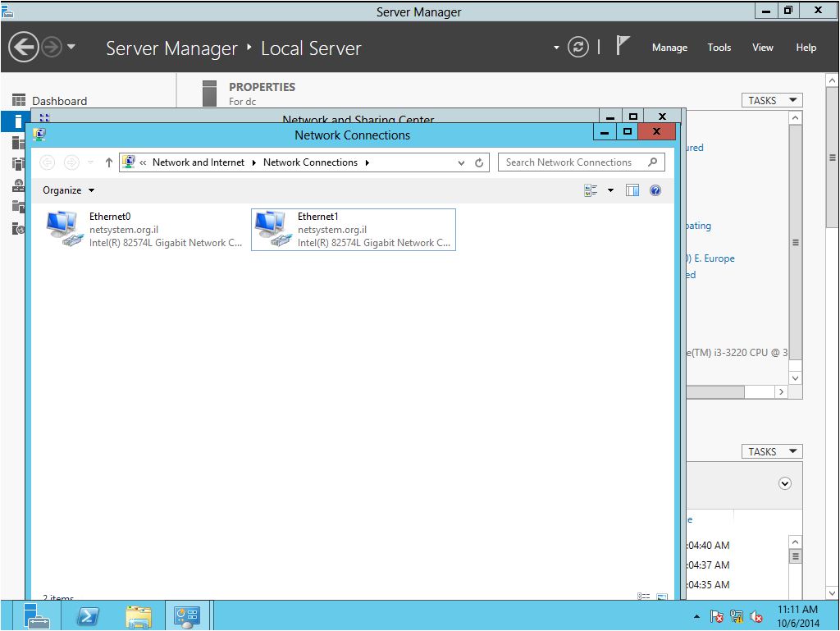Open Organize dropdown menu
The height and width of the screenshot is (631, 840).
(x=69, y=190)
